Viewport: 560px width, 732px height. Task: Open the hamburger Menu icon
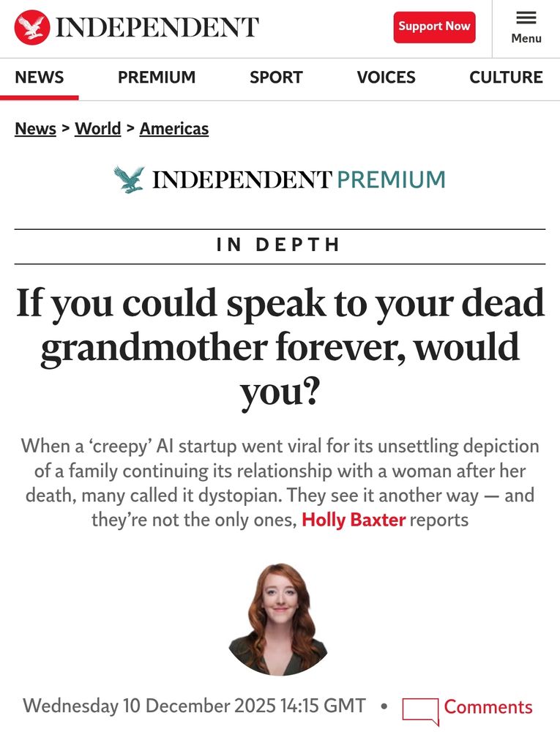pos(526,19)
